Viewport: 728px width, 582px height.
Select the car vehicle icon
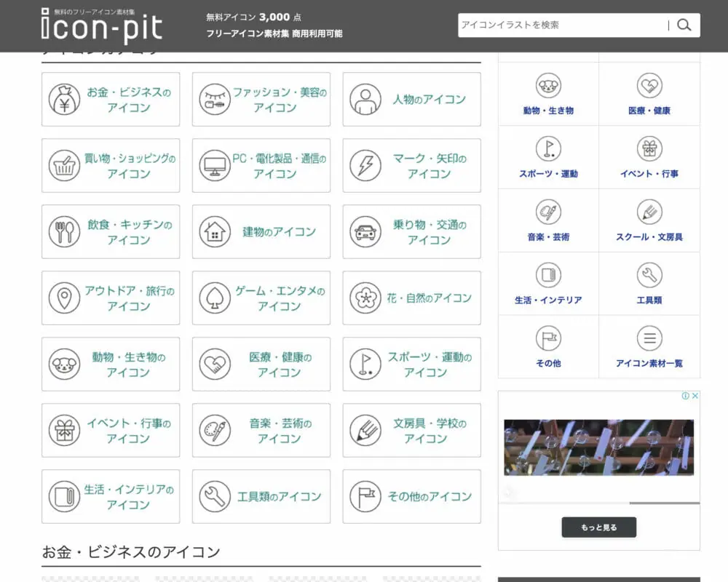[x=365, y=232]
